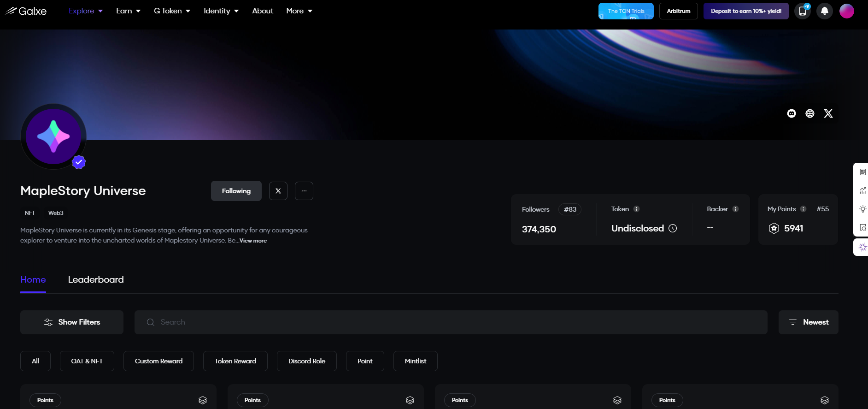Click the verified badge on logo
Viewport: 868px width, 409px height.
coord(79,162)
